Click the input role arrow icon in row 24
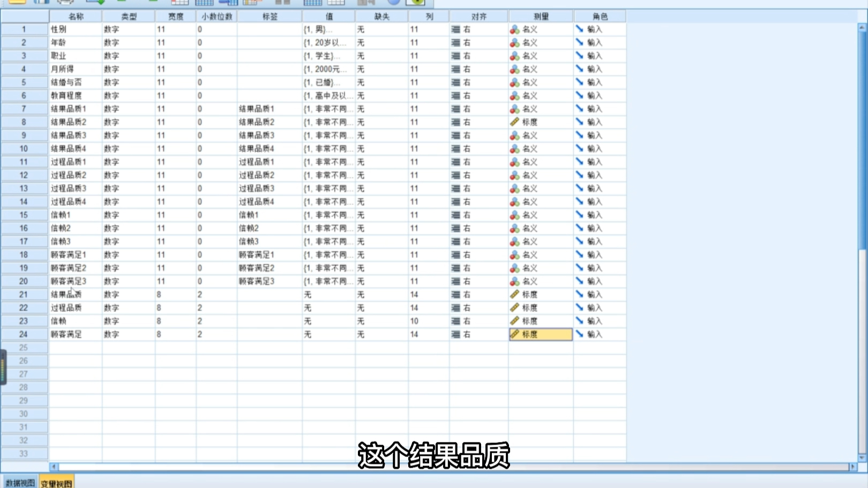868x488 pixels. (579, 334)
